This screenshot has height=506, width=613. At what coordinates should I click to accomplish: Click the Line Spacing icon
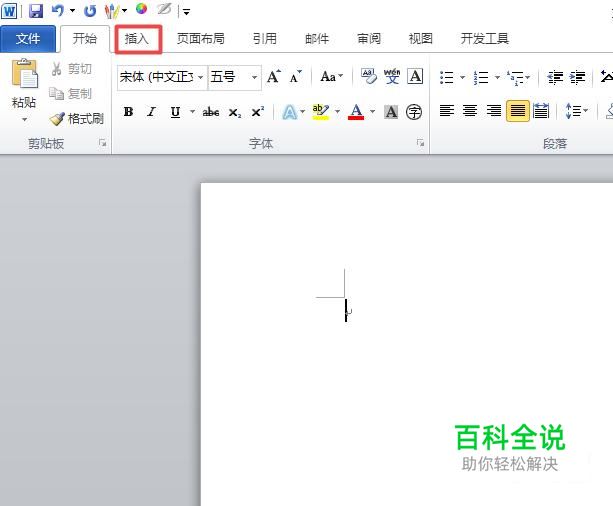click(x=573, y=111)
